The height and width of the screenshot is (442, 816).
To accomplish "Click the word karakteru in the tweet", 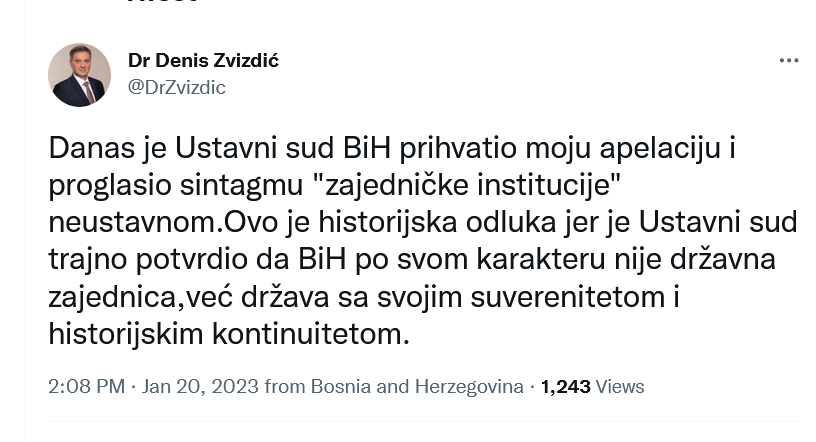I will pyautogui.click(x=541, y=259).
